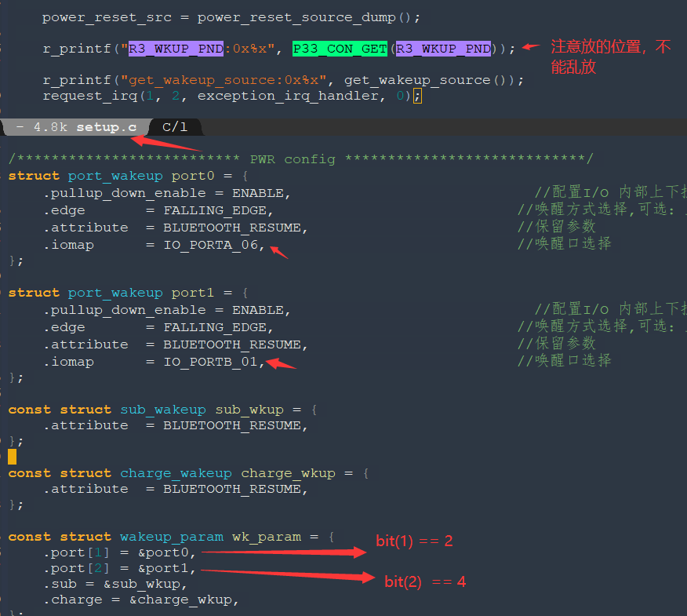
Task: Click the port0 name in its struct declaration
Action: point(193,177)
